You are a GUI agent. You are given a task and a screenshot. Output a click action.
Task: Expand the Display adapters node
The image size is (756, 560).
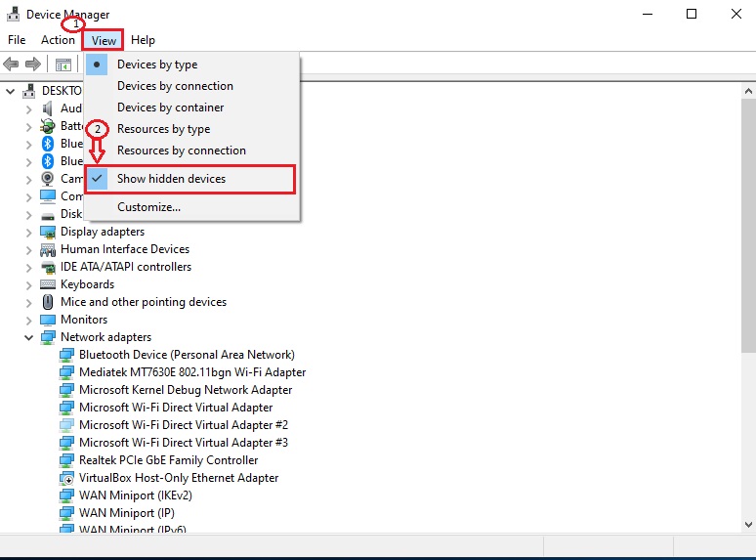point(28,232)
